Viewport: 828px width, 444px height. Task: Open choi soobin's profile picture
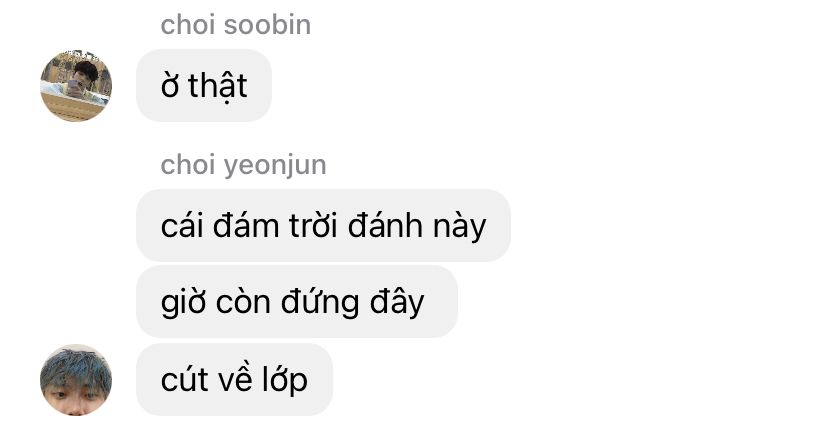click(x=76, y=86)
